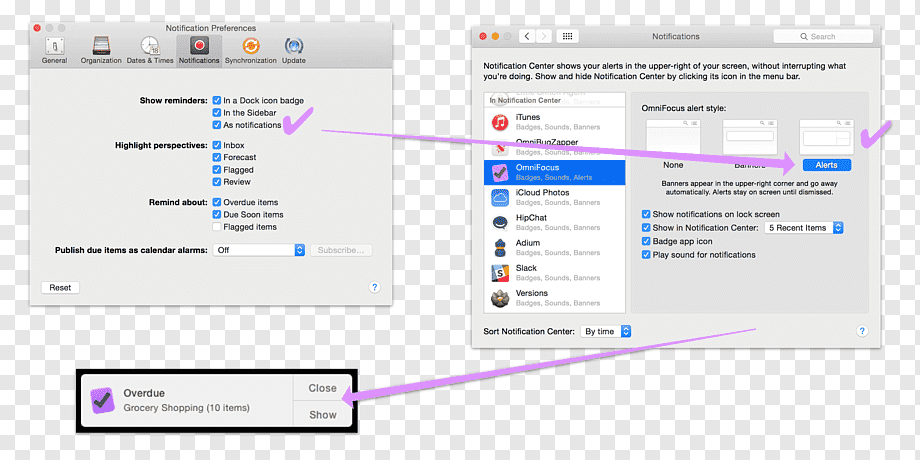This screenshot has width=920, height=460.
Task: Toggle In a Dock icon badge
Action: tap(217, 100)
